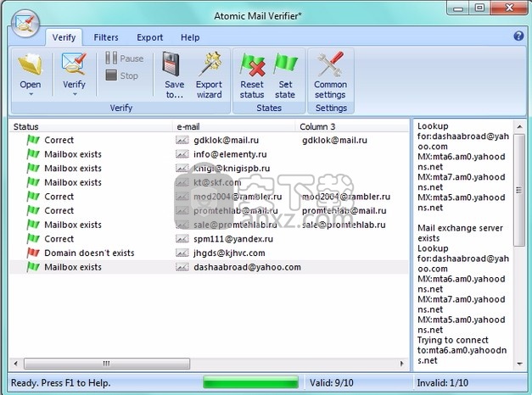Open the Help tab
The image size is (532, 395).
click(x=190, y=37)
